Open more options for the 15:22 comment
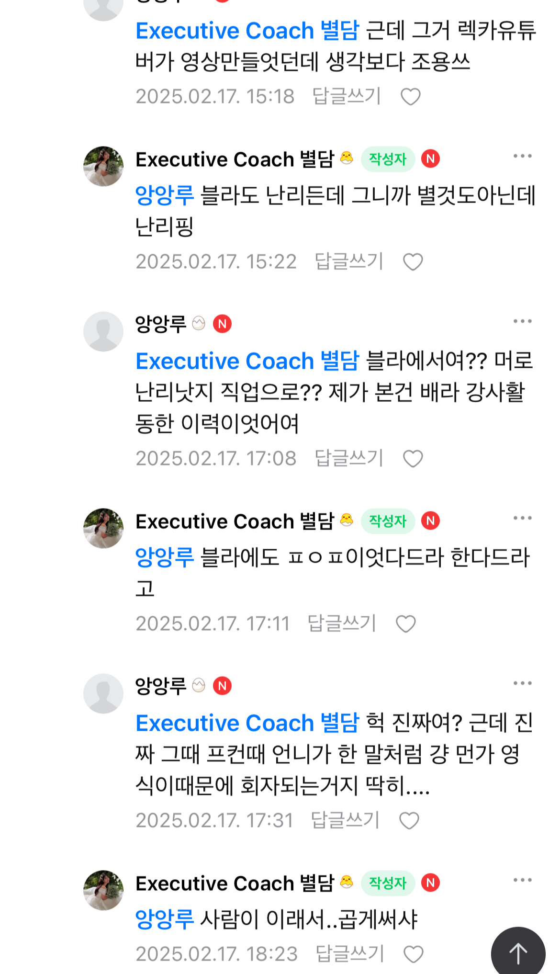 point(522,156)
